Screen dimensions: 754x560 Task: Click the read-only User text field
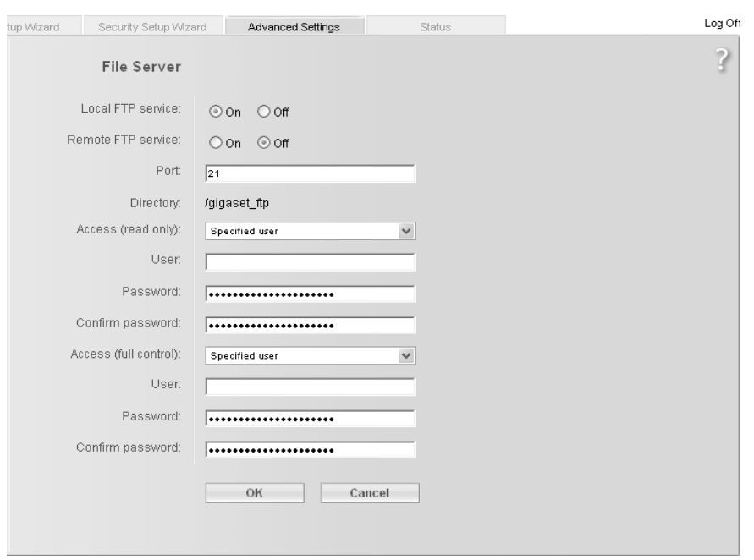tap(311, 263)
